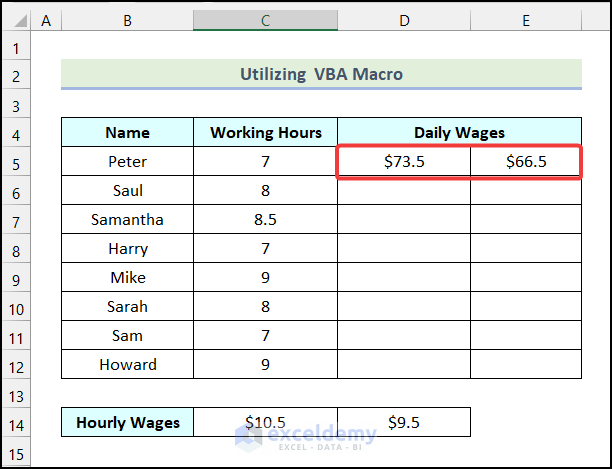
Task: Select column A header
Action: [x=46, y=20]
